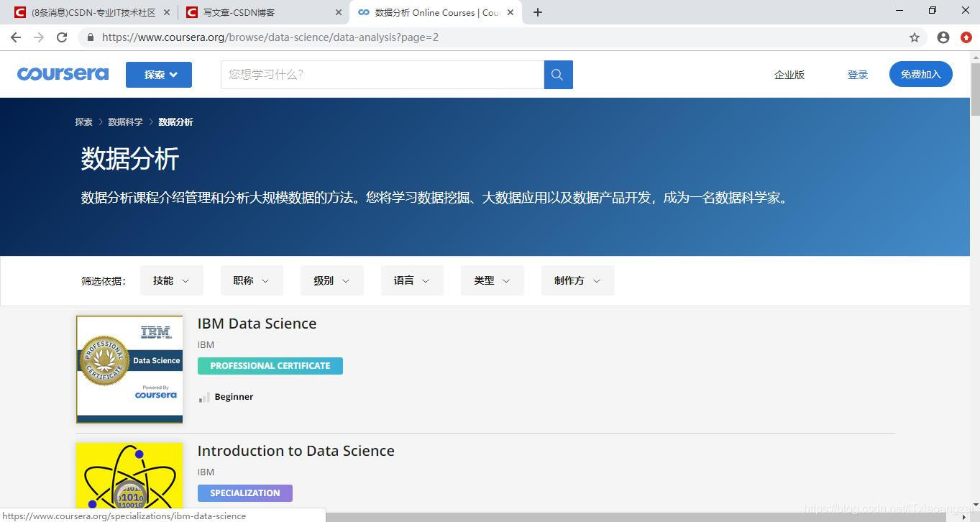The image size is (980, 522).
Task: Click the SPECIALIZATION badge
Action: (x=245, y=493)
